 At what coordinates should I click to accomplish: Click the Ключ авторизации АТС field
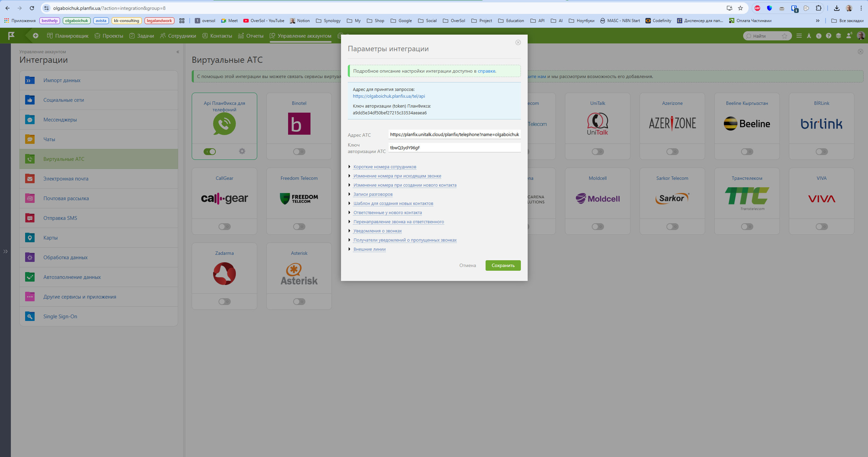click(454, 148)
